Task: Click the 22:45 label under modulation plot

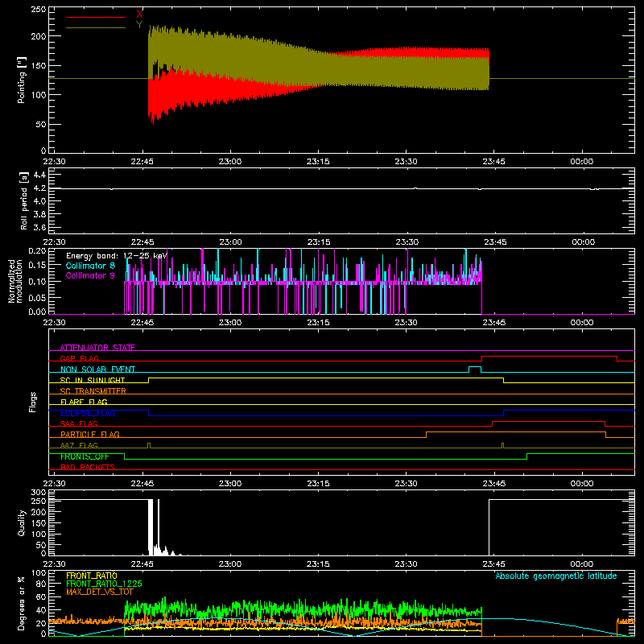Action: pos(142,323)
